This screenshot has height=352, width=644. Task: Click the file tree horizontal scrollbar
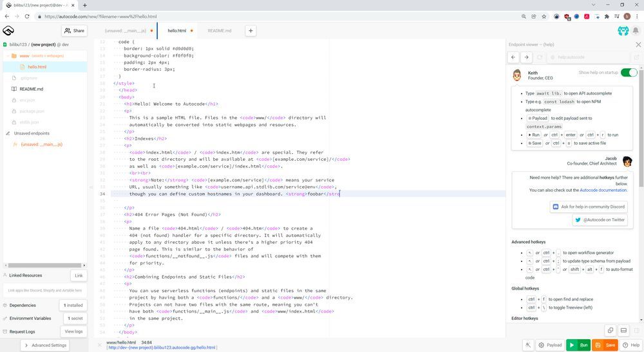[44, 265]
